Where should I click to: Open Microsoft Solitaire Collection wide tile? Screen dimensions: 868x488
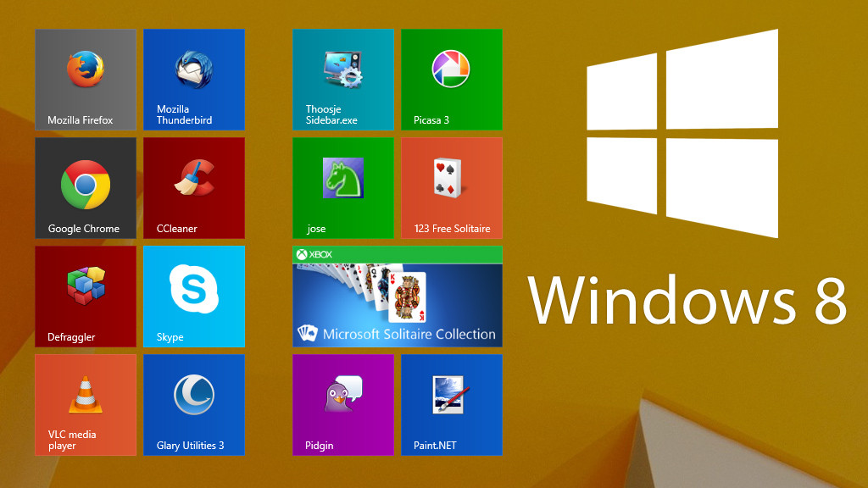[x=398, y=297]
